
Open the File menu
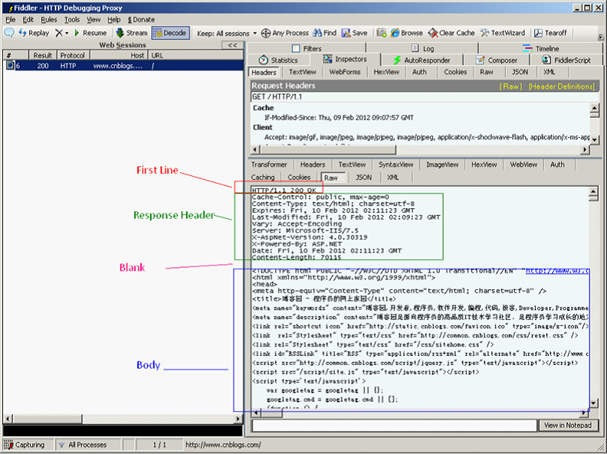coord(10,19)
